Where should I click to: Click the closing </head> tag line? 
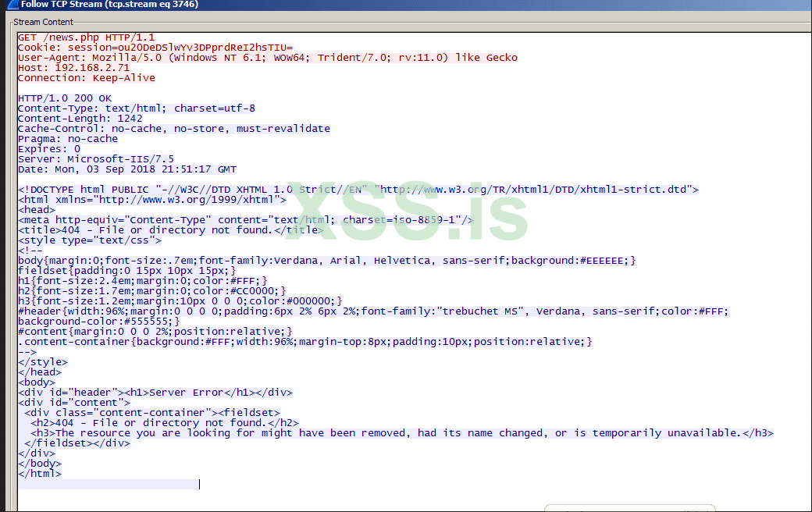[39, 372]
